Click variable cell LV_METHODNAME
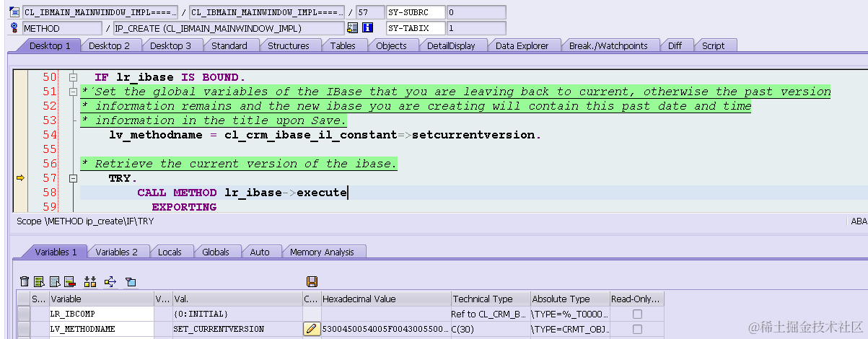868x339 pixels. click(101, 329)
